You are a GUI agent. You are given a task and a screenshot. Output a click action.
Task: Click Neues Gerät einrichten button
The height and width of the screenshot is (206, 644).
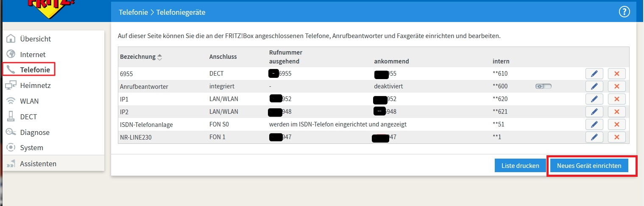point(589,166)
